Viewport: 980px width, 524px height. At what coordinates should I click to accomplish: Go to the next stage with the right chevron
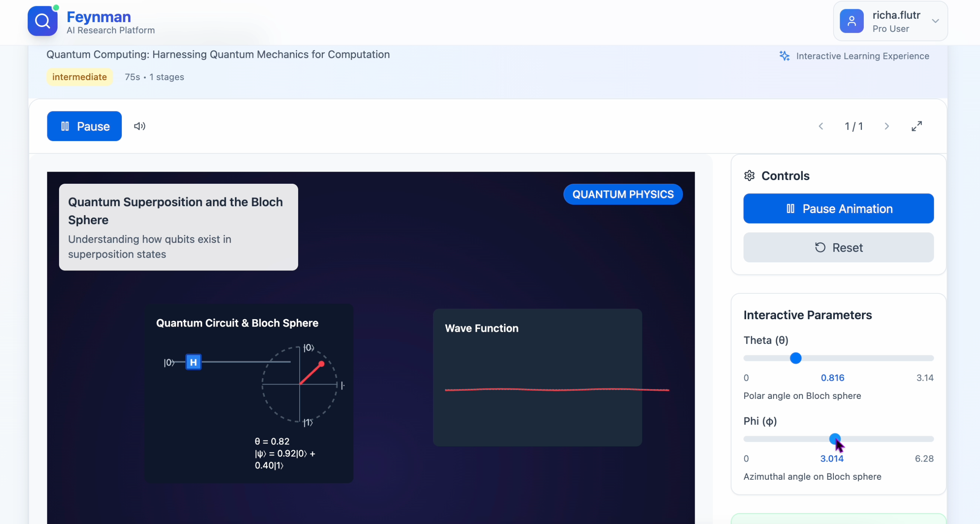coord(886,126)
